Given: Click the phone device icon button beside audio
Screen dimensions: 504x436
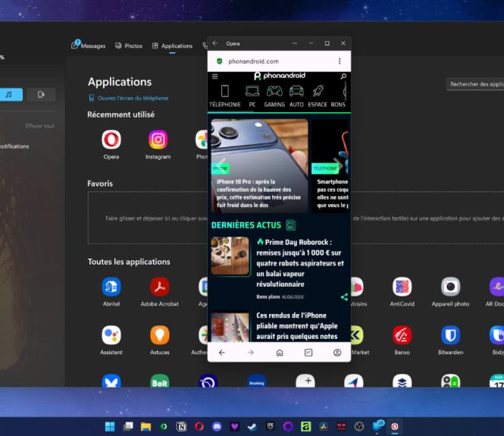Looking at the screenshot, I should click(x=41, y=95).
